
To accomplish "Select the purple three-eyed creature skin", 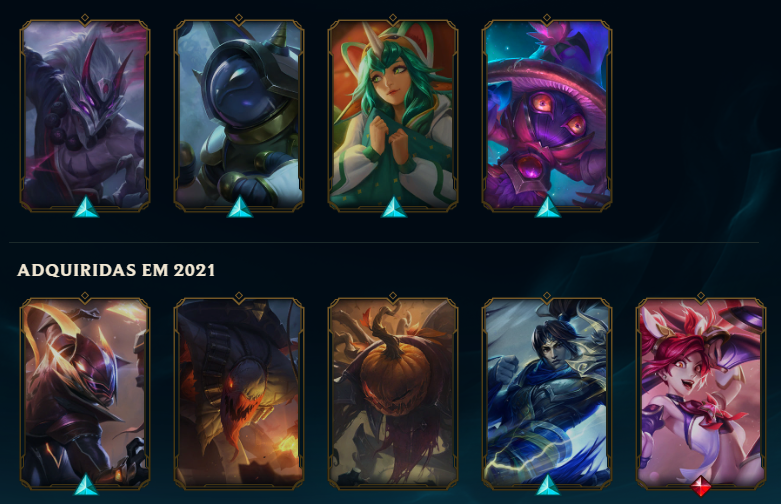I will [546, 116].
